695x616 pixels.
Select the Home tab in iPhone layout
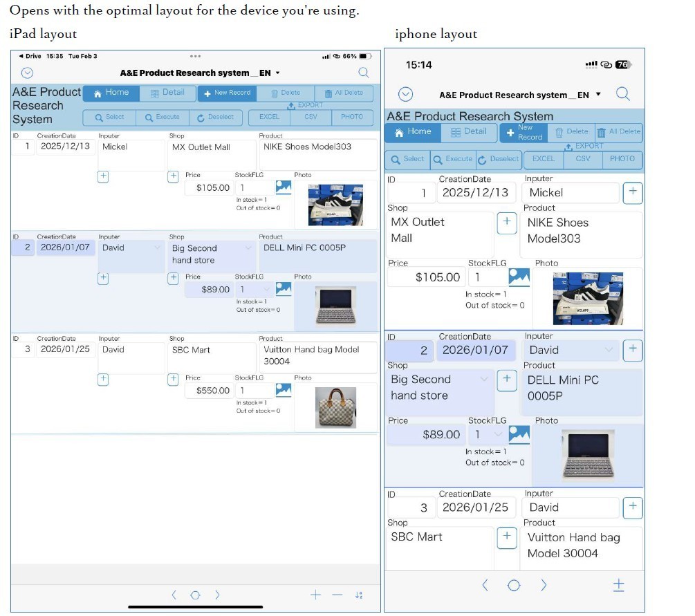413,132
